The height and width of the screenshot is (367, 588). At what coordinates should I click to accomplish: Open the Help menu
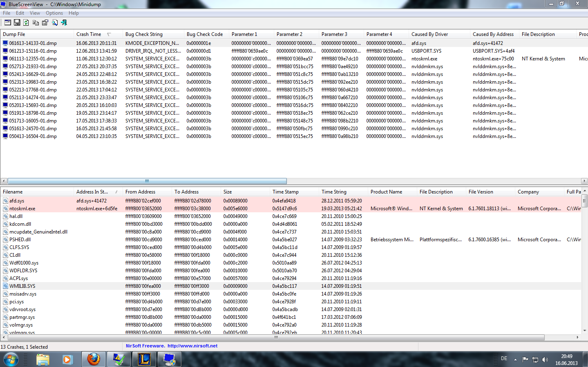click(x=74, y=13)
